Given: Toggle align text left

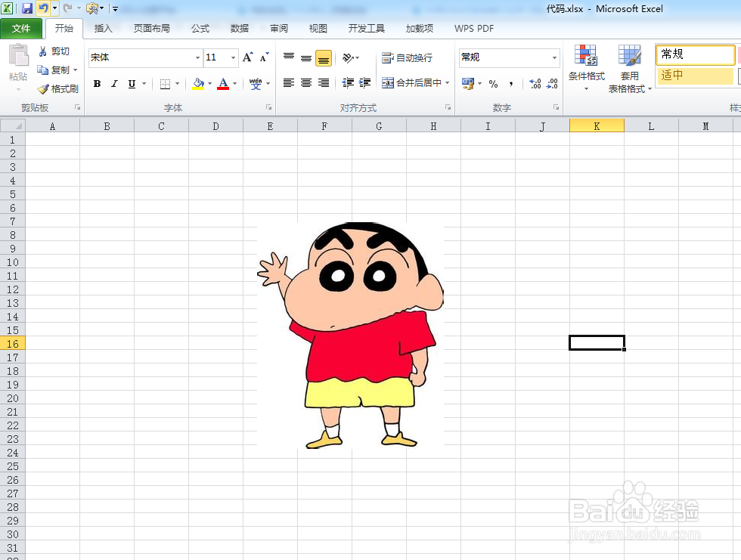Looking at the screenshot, I should click(x=289, y=83).
